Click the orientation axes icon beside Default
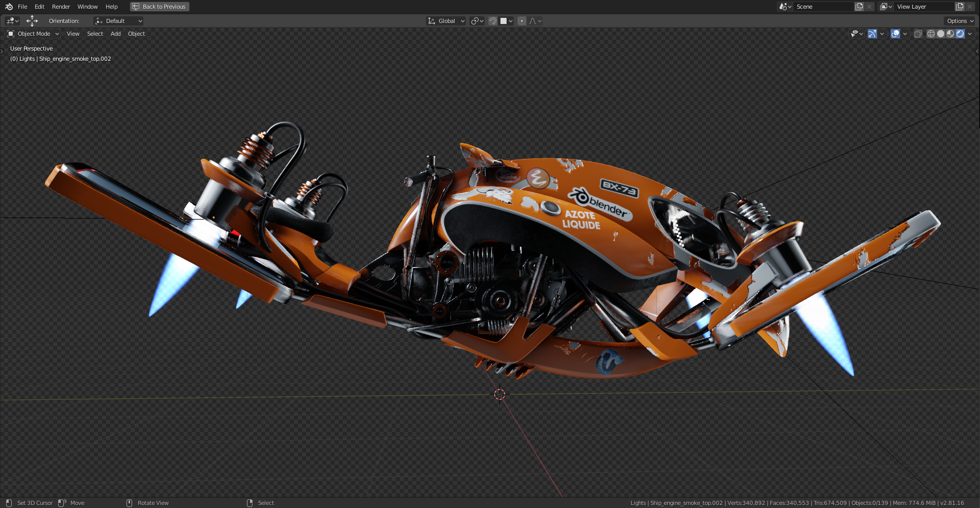This screenshot has width=980, height=508. coord(99,21)
